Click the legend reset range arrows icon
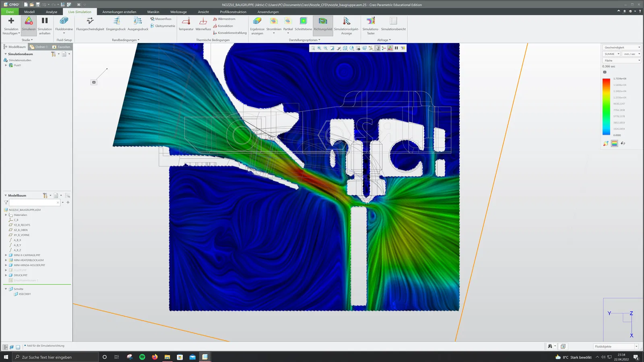Image resolution: width=644 pixels, height=362 pixels. tap(623, 144)
